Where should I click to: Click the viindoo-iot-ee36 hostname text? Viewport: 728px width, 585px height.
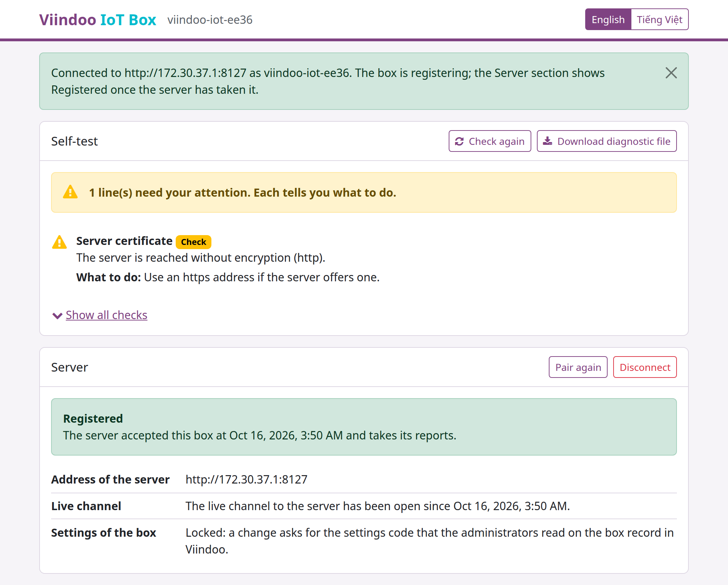point(210,20)
